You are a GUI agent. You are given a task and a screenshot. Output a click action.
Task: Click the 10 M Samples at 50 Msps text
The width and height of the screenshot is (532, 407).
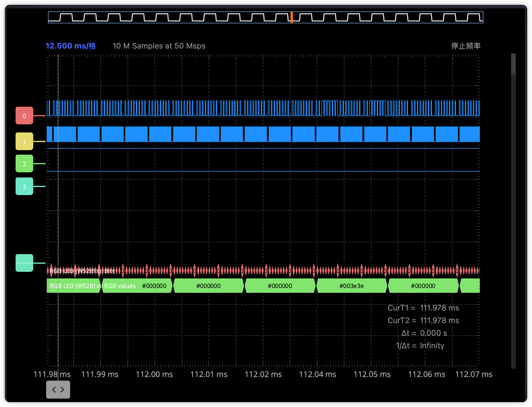tap(159, 46)
